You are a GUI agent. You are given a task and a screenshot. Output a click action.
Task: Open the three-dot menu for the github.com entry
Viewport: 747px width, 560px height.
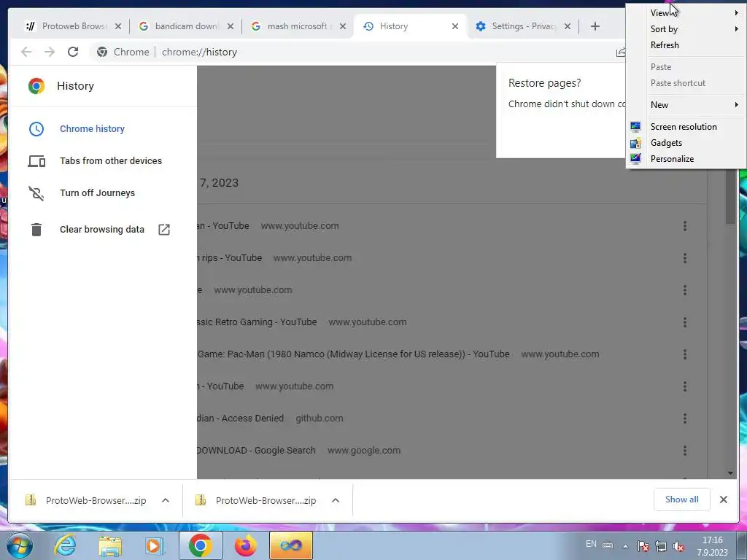coord(684,419)
